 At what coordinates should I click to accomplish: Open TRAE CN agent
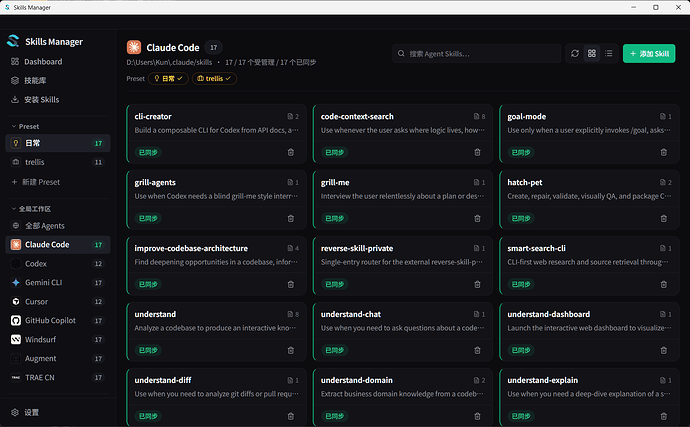coord(58,377)
